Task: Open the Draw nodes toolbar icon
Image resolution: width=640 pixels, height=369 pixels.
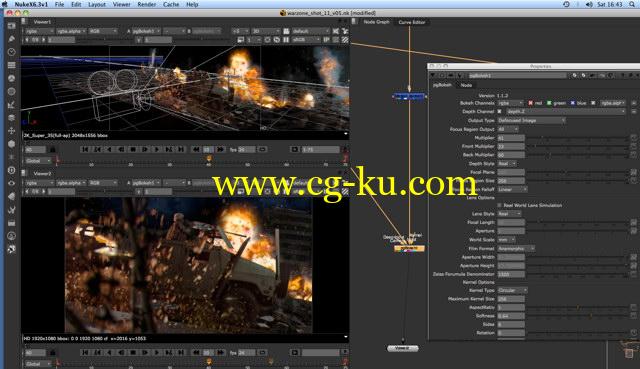Action: [11, 39]
